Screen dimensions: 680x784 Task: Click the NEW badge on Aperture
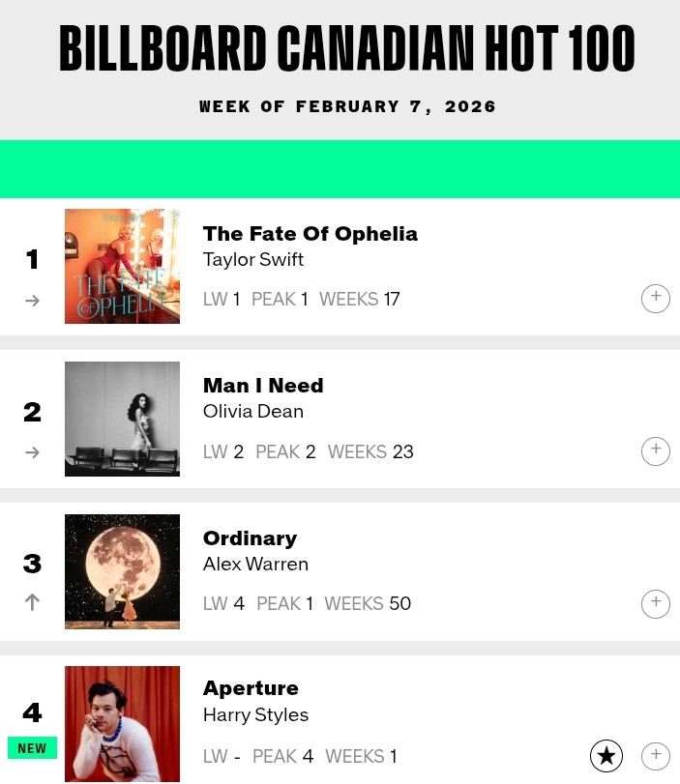click(x=32, y=748)
